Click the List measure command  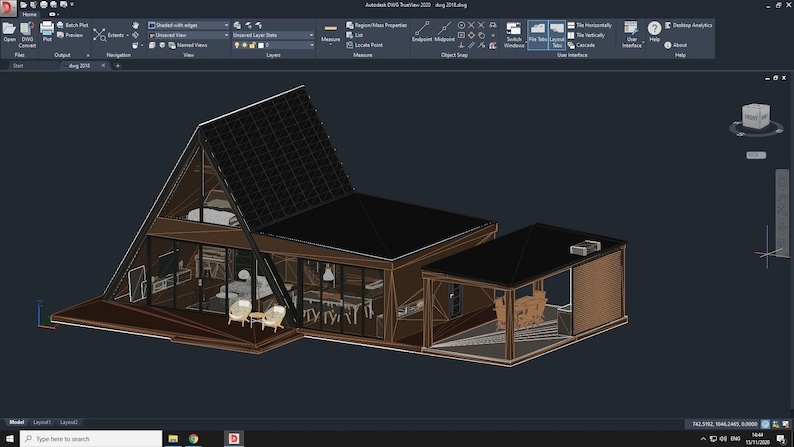[x=354, y=35]
